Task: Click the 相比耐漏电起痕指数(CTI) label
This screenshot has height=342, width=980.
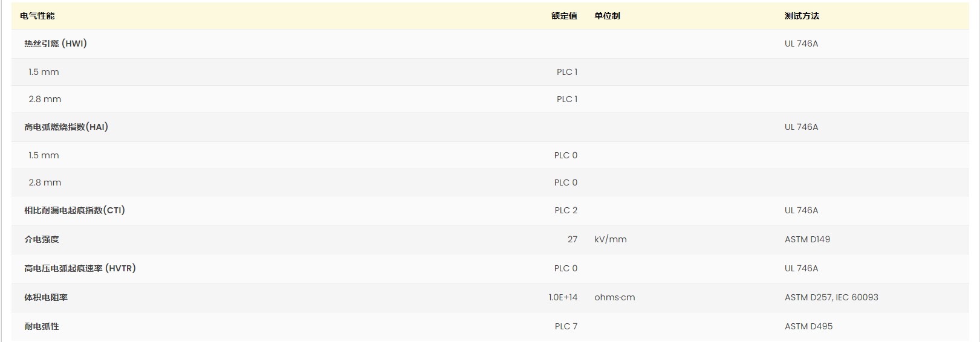Action: pos(74,210)
